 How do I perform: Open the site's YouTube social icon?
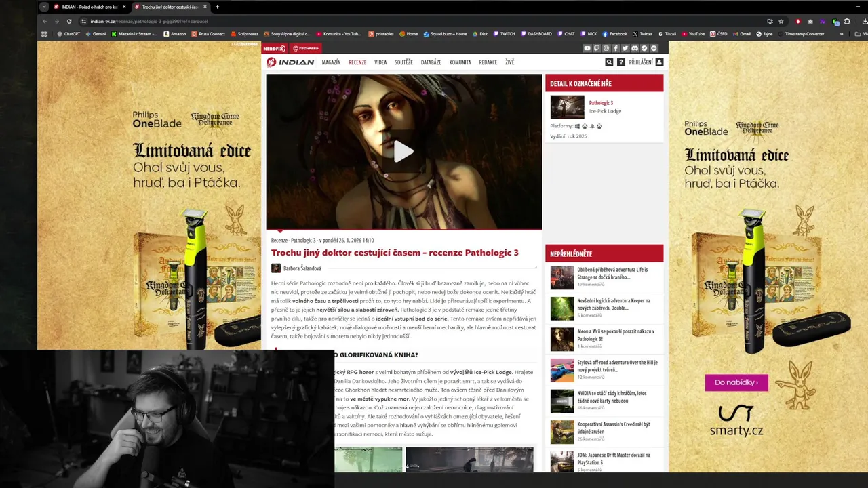[x=587, y=48]
